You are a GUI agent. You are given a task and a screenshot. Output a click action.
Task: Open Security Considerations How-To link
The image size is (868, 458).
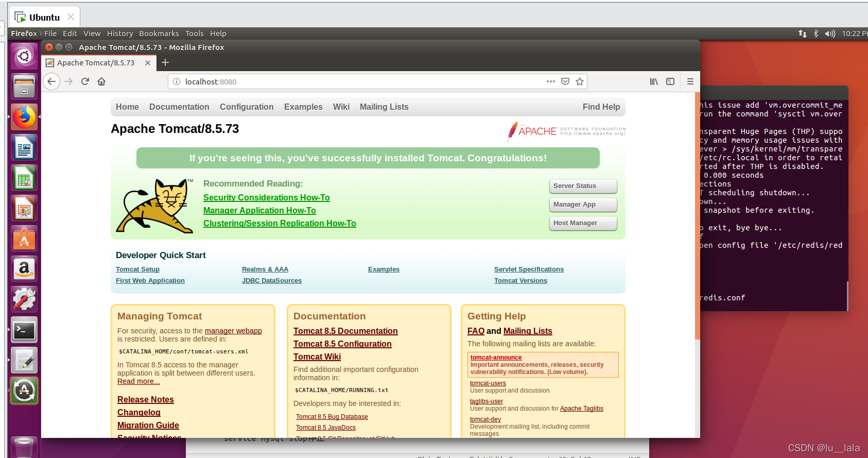pyautogui.click(x=267, y=197)
